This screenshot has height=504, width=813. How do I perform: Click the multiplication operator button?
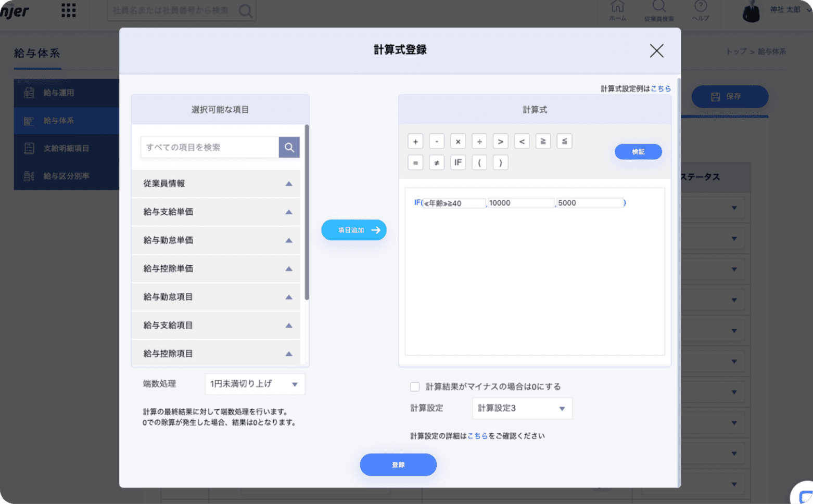coord(458,141)
